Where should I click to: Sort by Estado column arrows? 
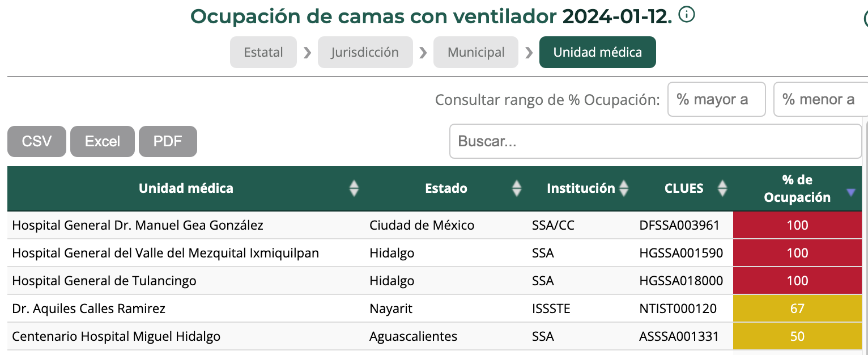coord(516,188)
